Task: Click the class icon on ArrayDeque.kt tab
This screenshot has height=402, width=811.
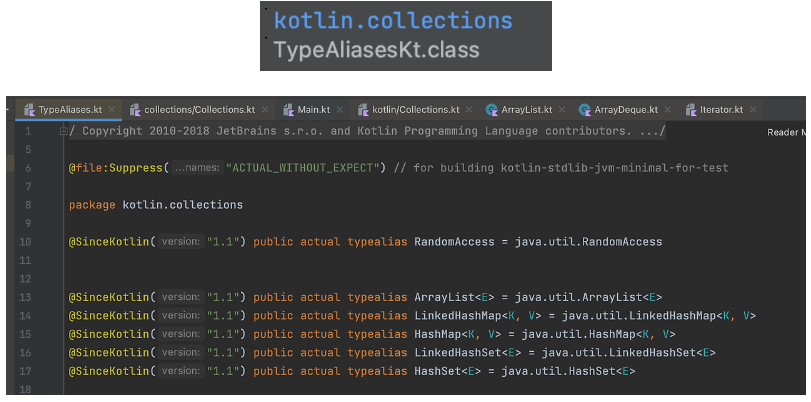Action: (x=584, y=110)
